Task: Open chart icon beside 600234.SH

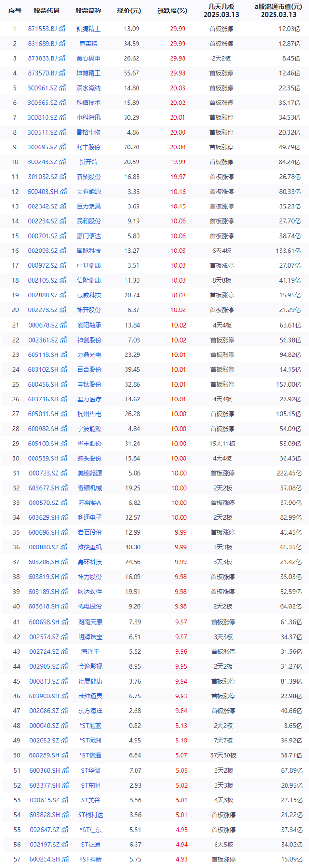Action: click(66, 859)
